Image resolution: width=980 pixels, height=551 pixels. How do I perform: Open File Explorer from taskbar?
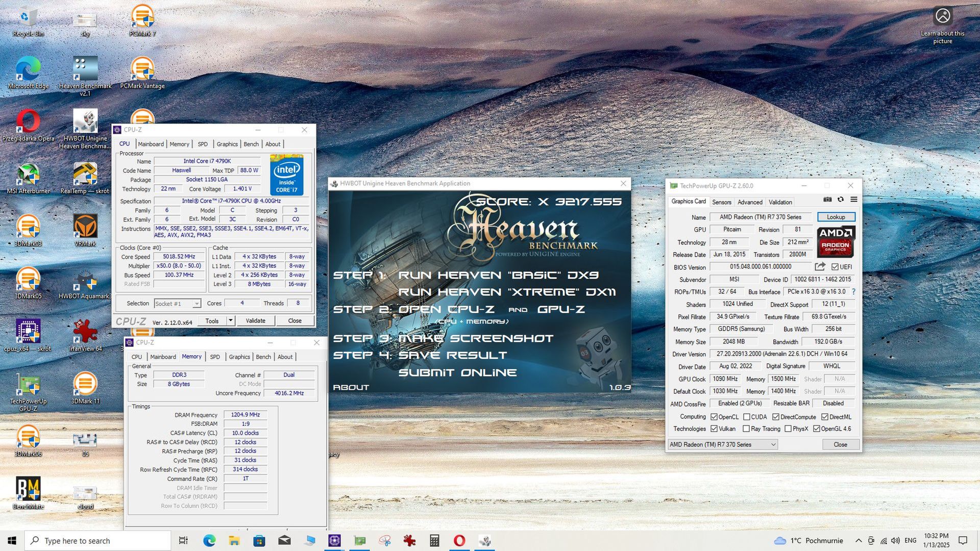click(x=234, y=540)
